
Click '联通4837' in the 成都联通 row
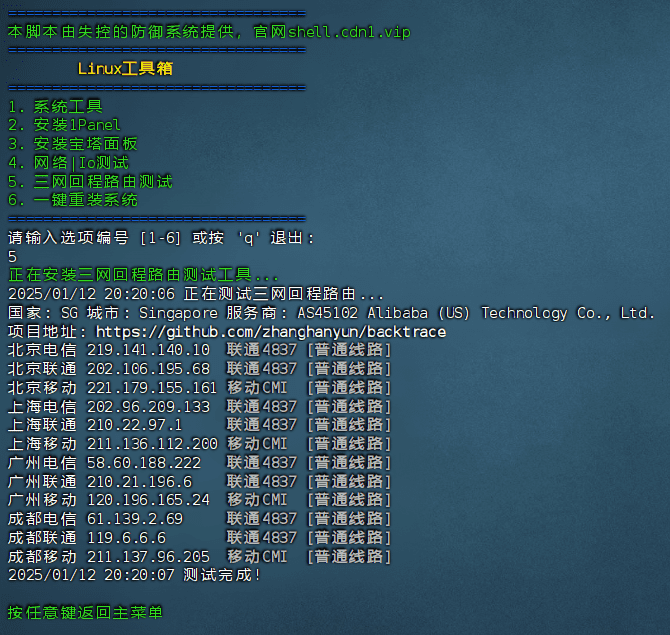[x=261, y=538]
